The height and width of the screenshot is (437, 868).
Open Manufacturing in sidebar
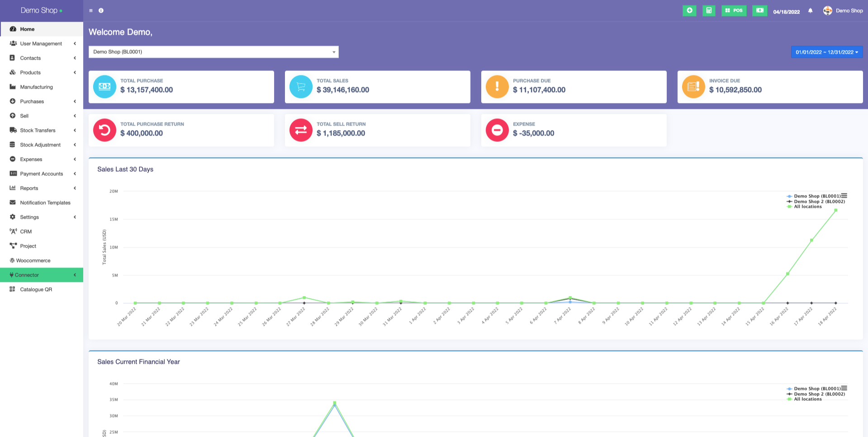(x=42, y=87)
